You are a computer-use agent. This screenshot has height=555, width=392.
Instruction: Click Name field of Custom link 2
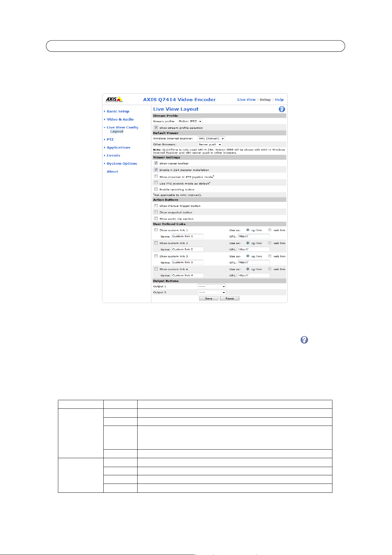tap(187, 249)
